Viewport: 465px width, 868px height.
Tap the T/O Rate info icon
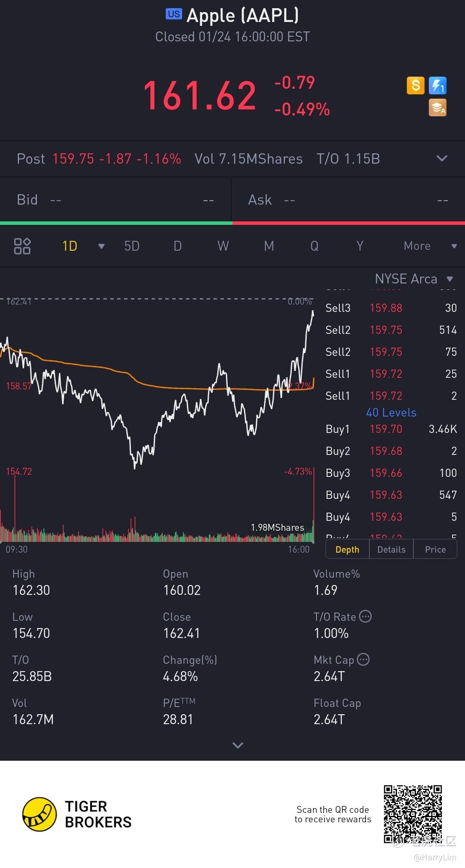pos(365,616)
